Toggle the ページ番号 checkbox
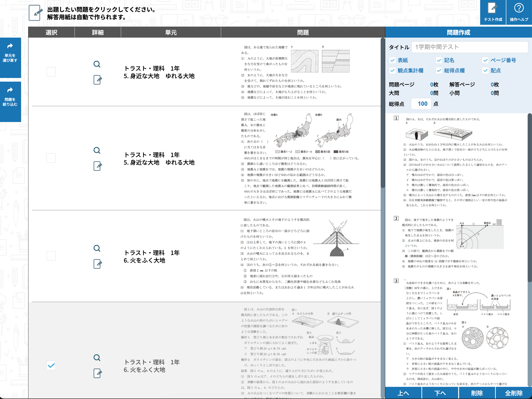The image size is (532, 399). [x=485, y=60]
